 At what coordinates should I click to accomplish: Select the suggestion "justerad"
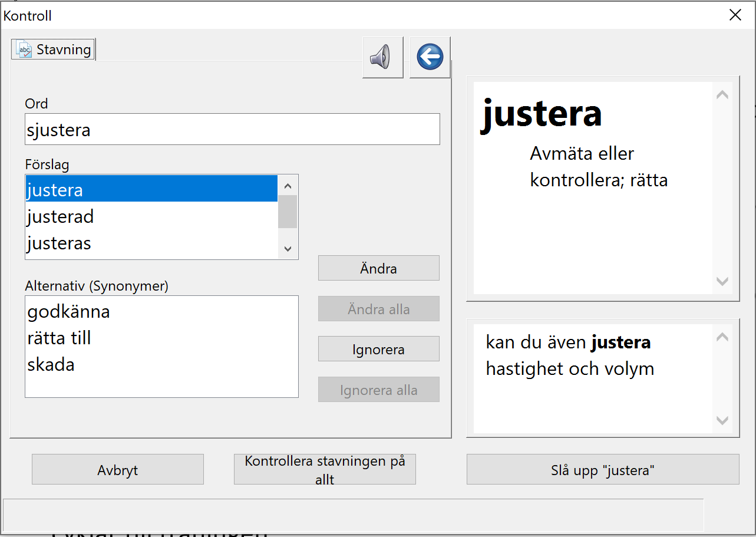click(151, 216)
